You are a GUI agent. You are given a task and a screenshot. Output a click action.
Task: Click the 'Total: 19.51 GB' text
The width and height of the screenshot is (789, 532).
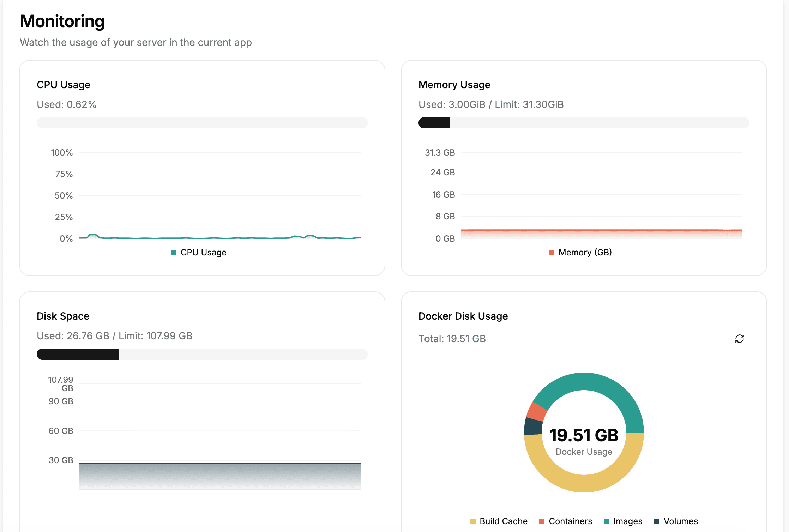452,339
